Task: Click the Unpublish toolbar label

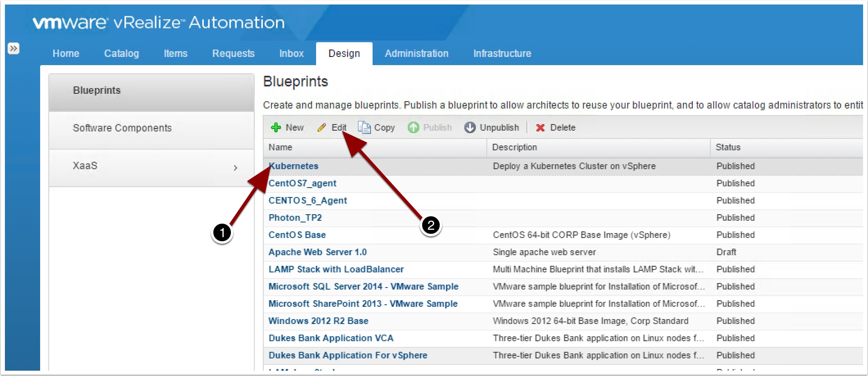Action: pos(499,128)
